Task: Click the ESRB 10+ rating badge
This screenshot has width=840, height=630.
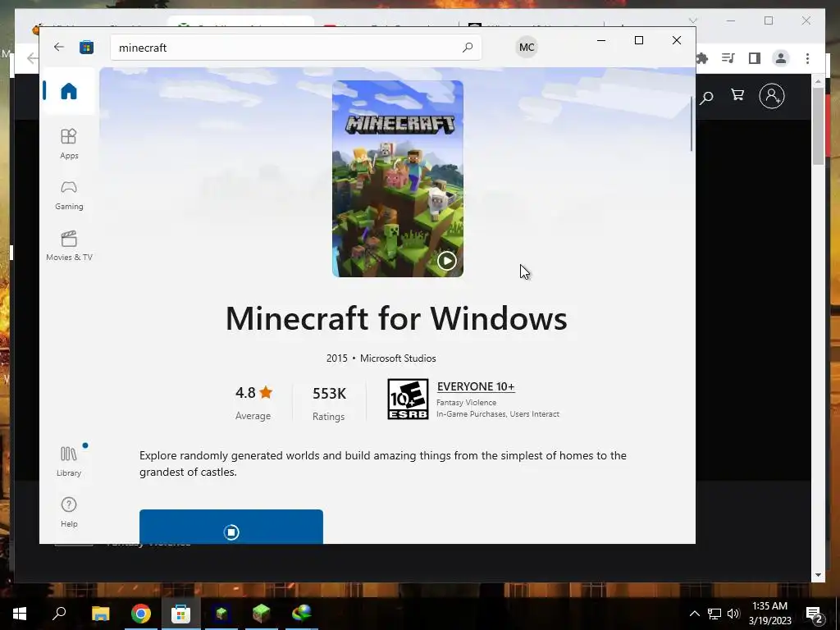Action: click(x=408, y=399)
